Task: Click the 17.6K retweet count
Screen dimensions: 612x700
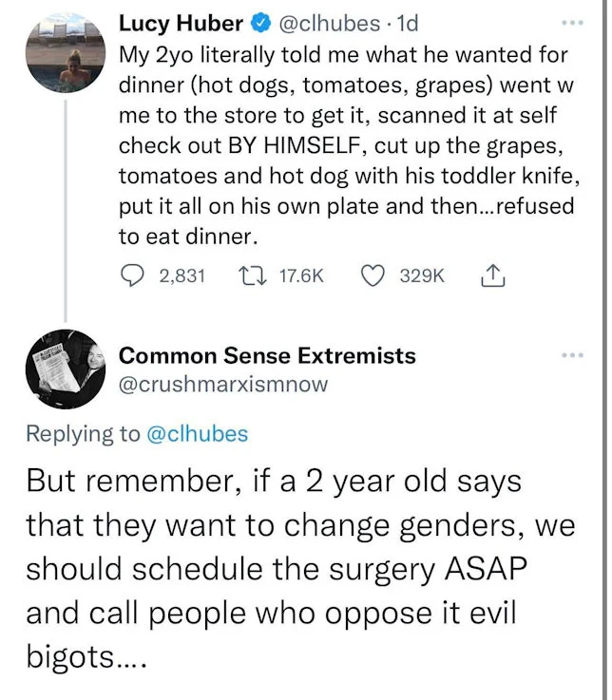Action: tap(300, 275)
